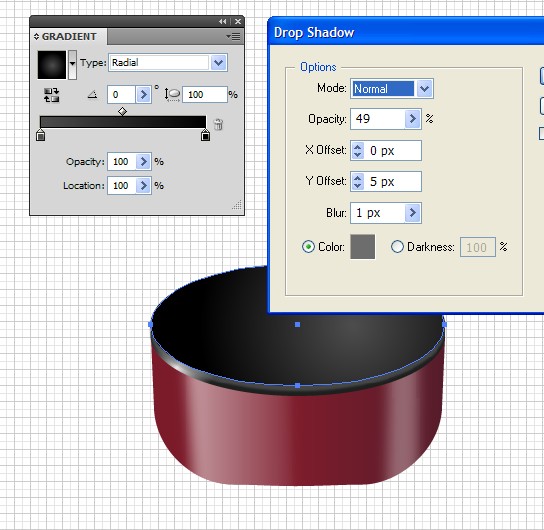
Task: Select the Darkness radio button
Action: click(397, 247)
